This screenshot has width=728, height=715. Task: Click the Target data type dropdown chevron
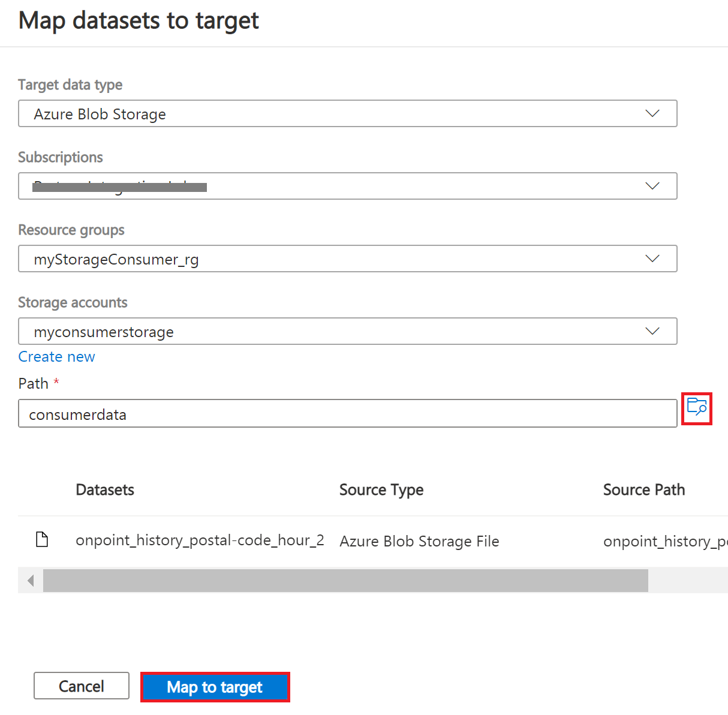point(652,113)
